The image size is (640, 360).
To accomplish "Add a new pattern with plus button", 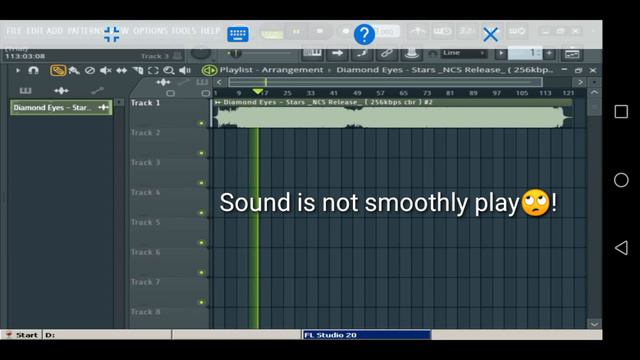I will tap(549, 53).
